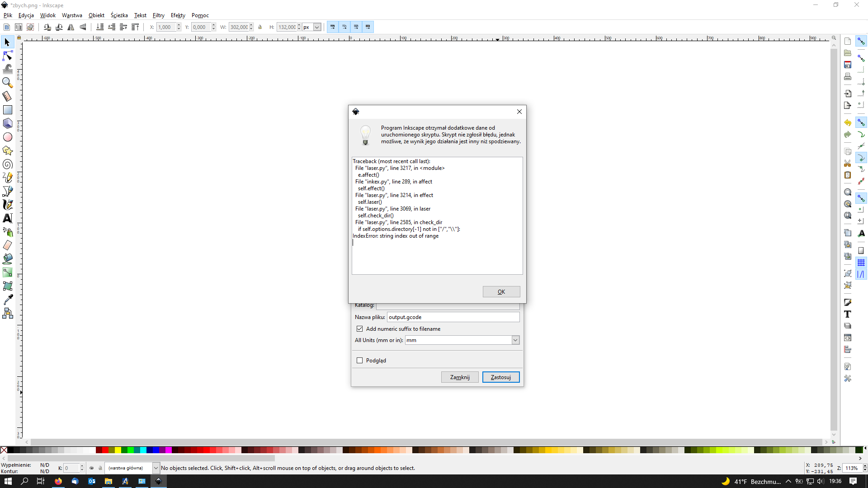Enable the Podgląd preview checkbox
Image resolution: width=868 pixels, height=488 pixels.
click(x=360, y=361)
